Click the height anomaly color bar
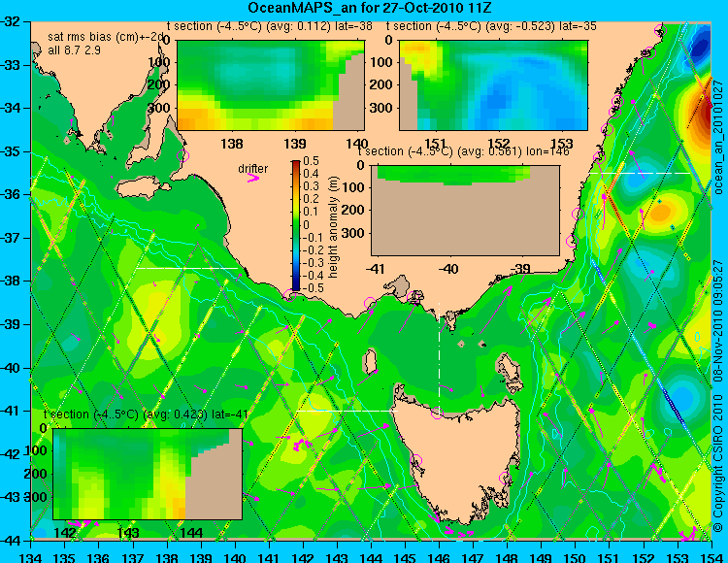 (296, 225)
